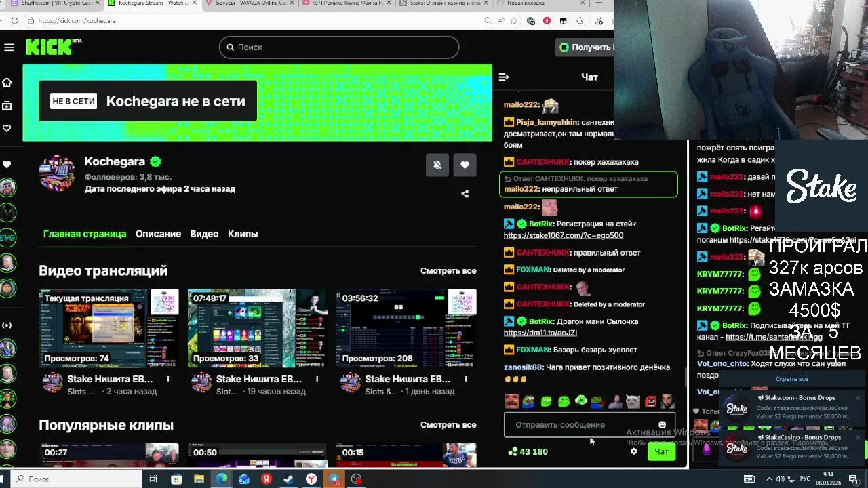
Task: Switch to the Клипы tab
Action: (x=243, y=234)
